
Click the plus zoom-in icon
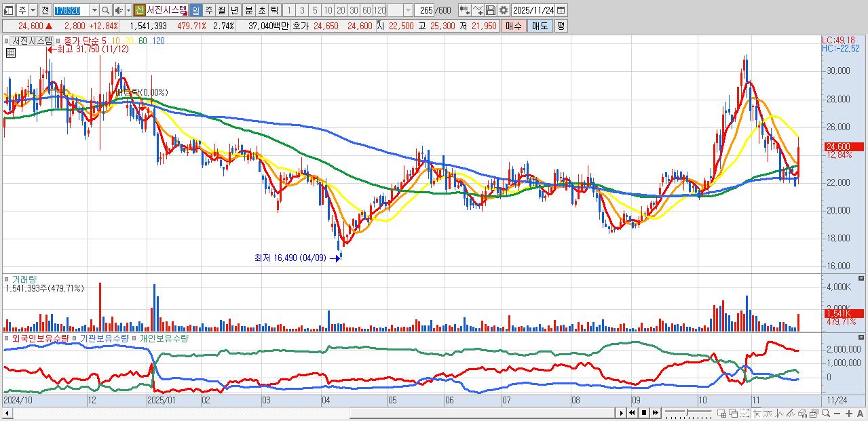coord(848,413)
